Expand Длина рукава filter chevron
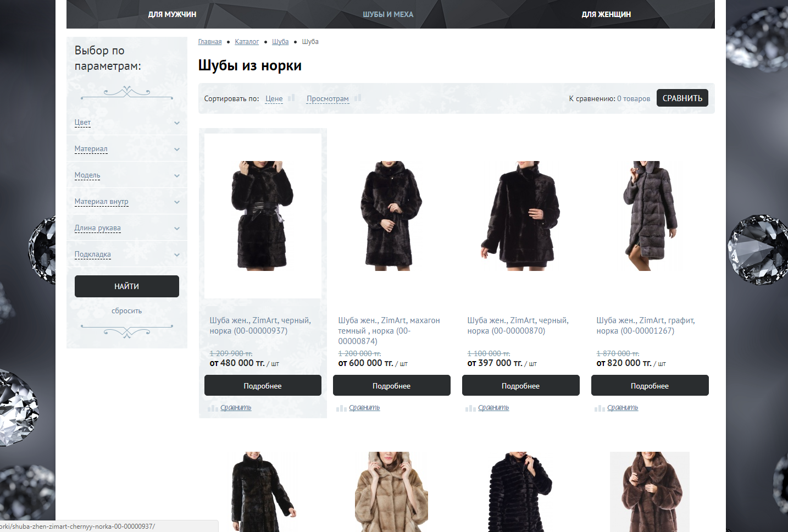This screenshot has height=532, width=788. [177, 229]
